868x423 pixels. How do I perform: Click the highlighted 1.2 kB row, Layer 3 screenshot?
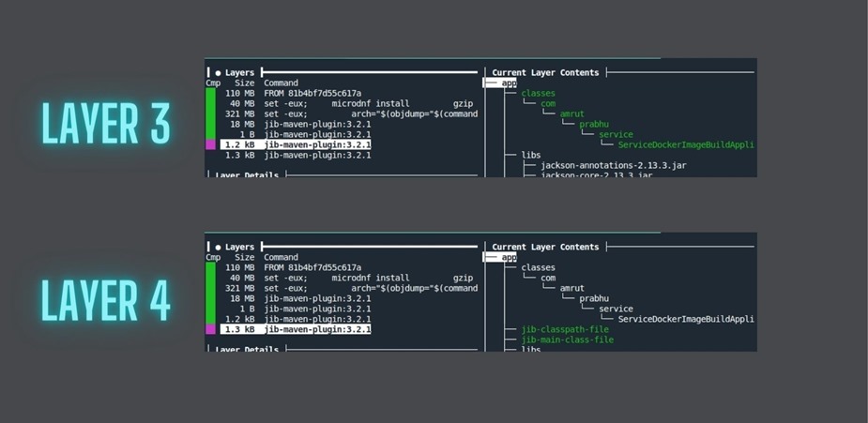[x=296, y=144]
